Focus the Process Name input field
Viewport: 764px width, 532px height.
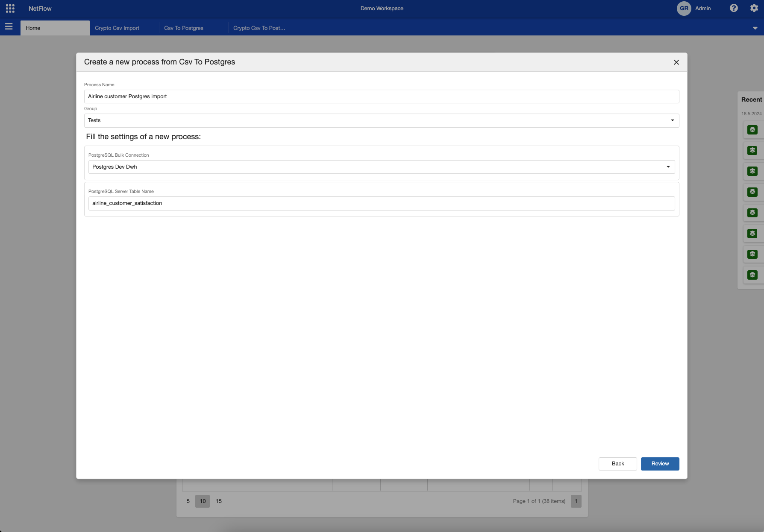381,96
